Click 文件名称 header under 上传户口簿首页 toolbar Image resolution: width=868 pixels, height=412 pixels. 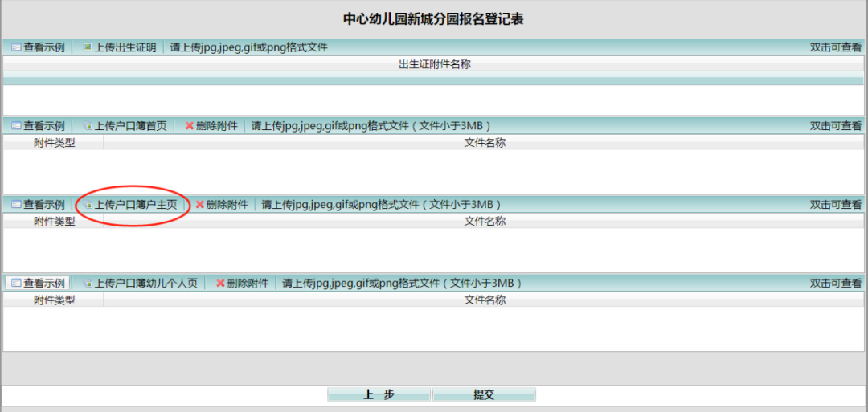pos(485,143)
